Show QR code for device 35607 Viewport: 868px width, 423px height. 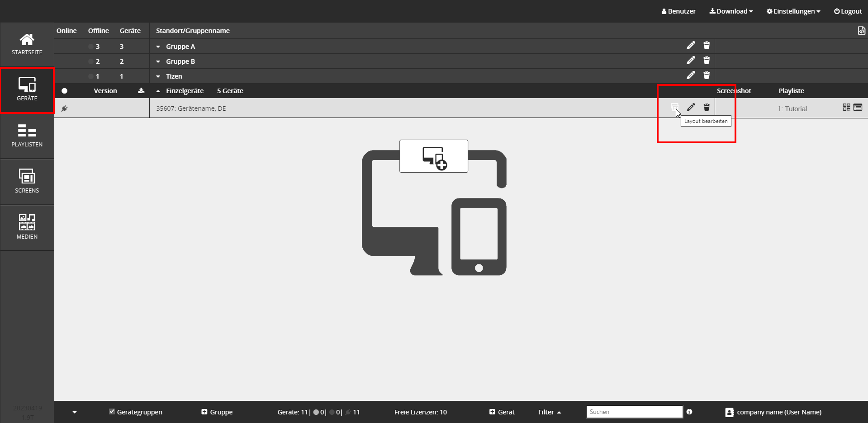click(846, 107)
